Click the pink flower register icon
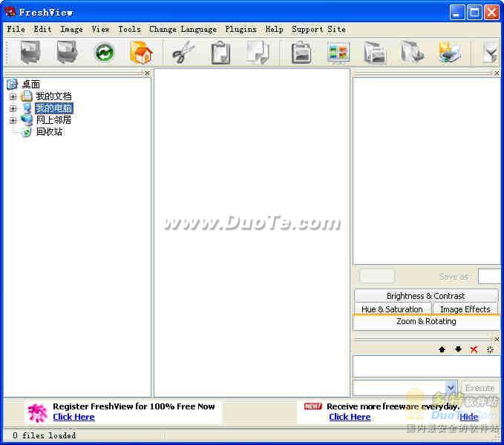This screenshot has height=445, width=504. click(37, 412)
